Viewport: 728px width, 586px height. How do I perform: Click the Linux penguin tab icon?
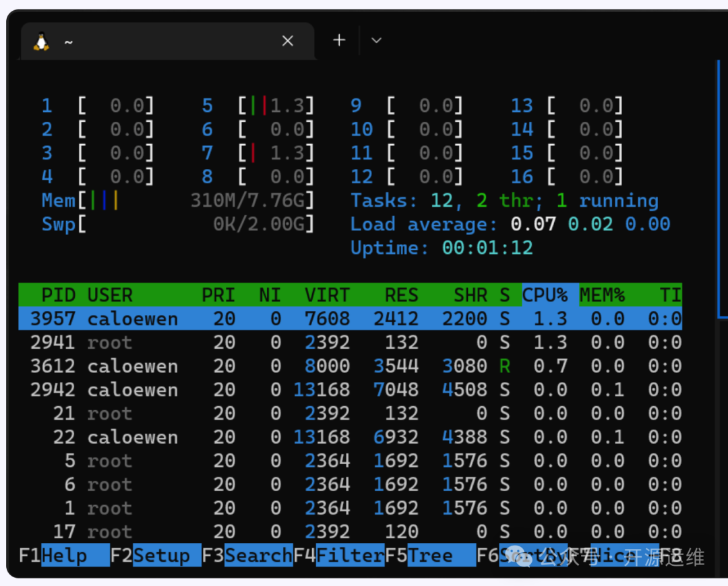tap(42, 42)
